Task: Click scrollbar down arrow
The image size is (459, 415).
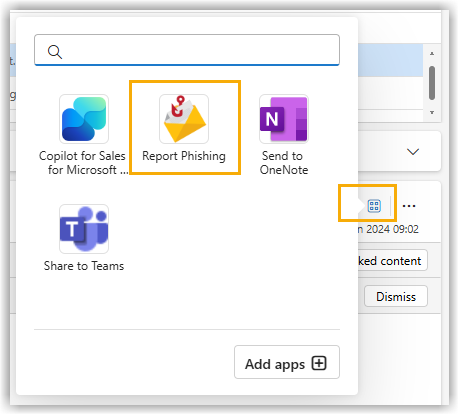Action: 432,112
